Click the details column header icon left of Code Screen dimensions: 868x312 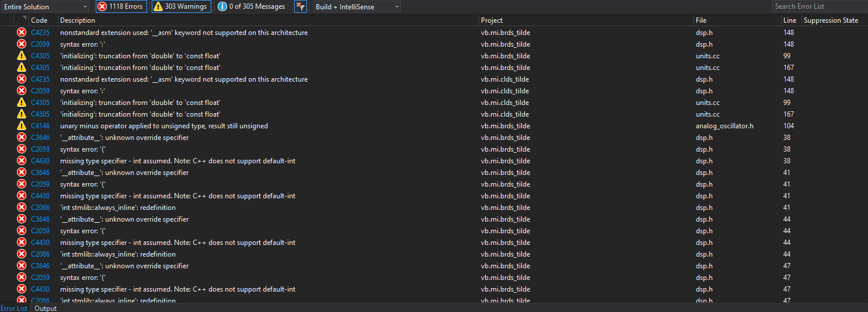(x=25, y=19)
